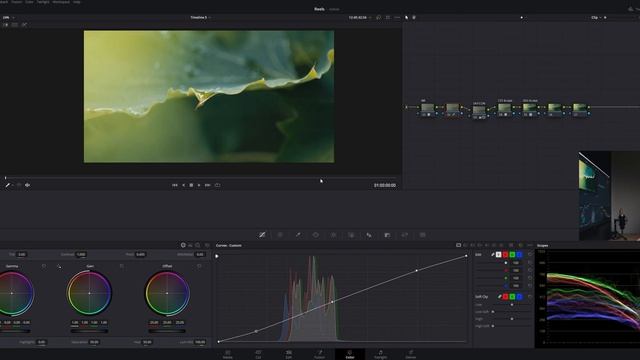Select the node editor pointer tool
The image size is (640, 360).
tap(407, 18)
